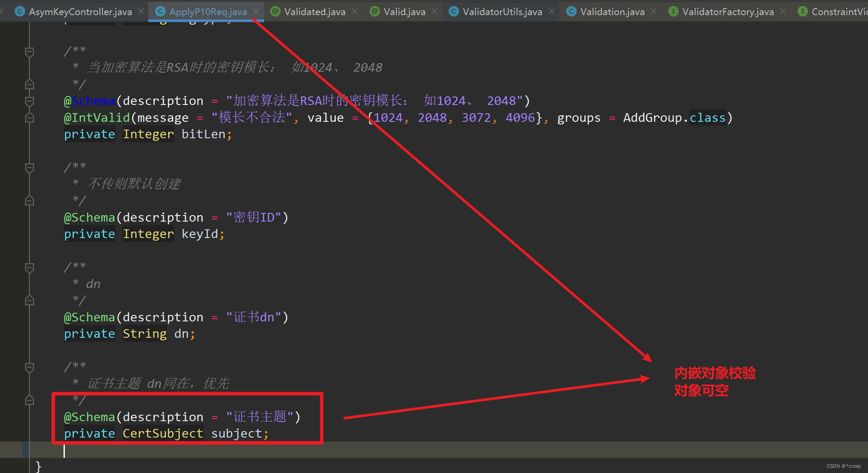
Task: Click AddGroup in the groups attribute
Action: pos(652,117)
